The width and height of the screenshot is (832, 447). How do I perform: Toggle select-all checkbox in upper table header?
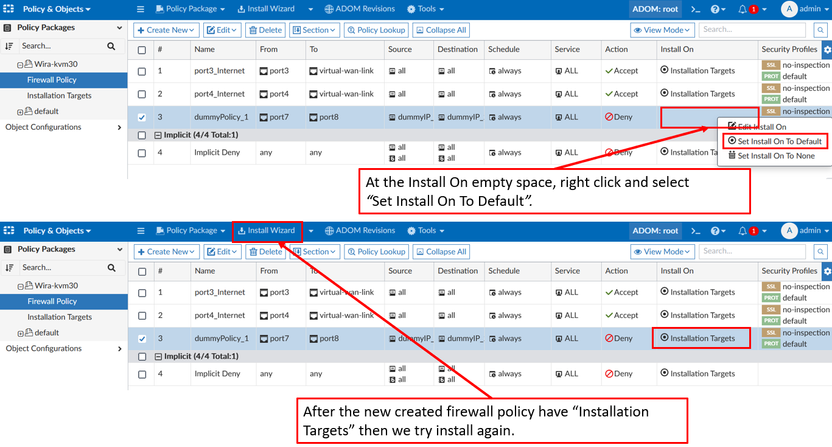click(x=142, y=50)
